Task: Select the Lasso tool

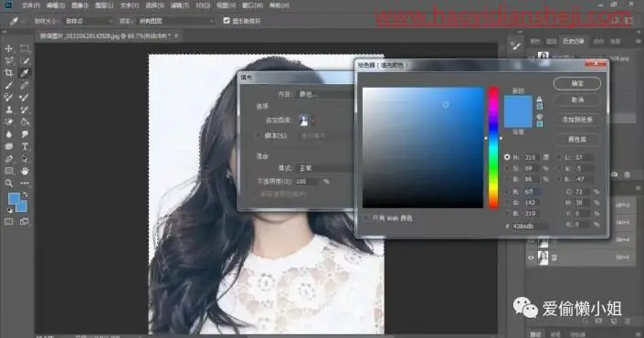Action: click(x=8, y=61)
